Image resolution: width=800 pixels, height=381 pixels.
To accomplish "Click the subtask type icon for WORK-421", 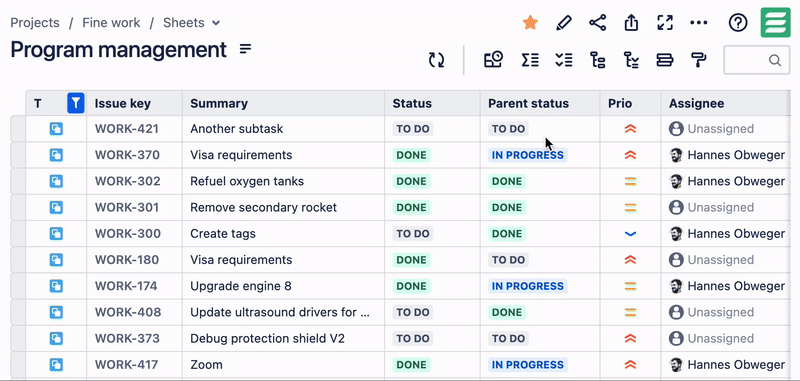I will pyautogui.click(x=56, y=129).
